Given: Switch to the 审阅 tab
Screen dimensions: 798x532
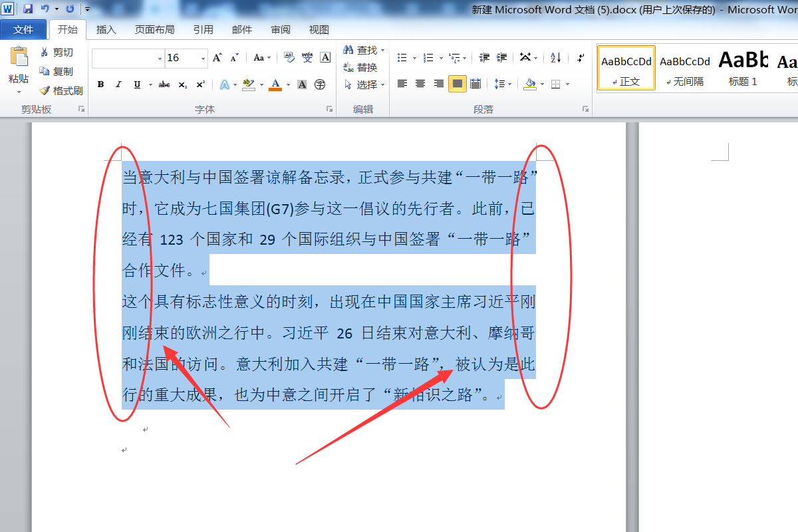Looking at the screenshot, I should (x=281, y=30).
